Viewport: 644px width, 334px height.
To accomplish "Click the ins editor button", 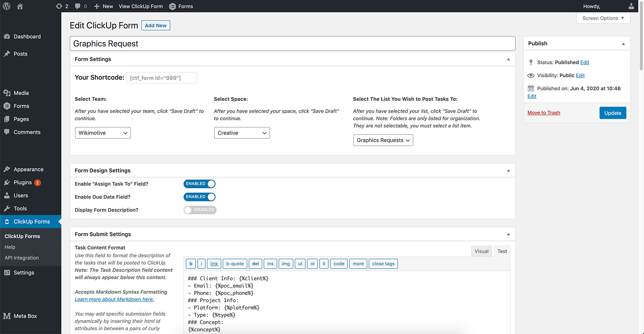I will 270,264.
